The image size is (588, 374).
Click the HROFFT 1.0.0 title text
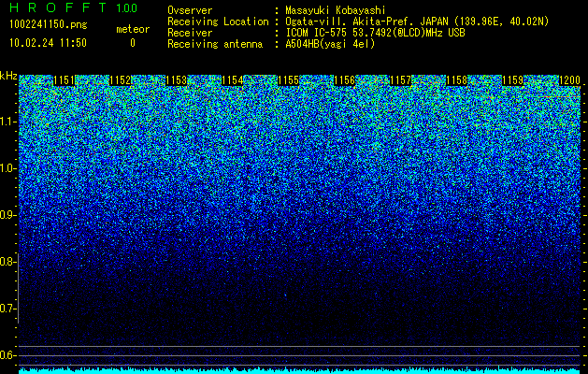coord(73,7)
